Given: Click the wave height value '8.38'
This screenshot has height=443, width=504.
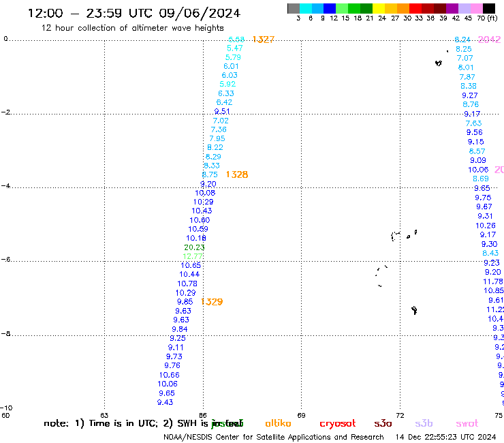Looking at the screenshot, I should click(469, 86).
